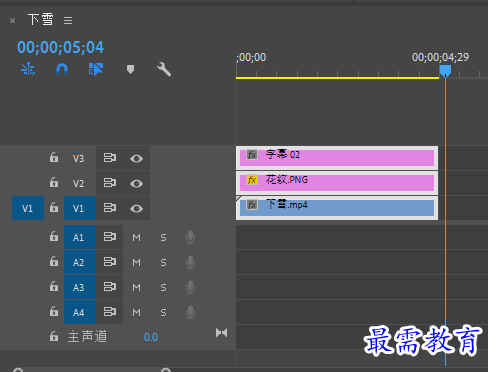This screenshot has height=372, width=488.
Task: Mute track A1 with M
Action: 136,238
